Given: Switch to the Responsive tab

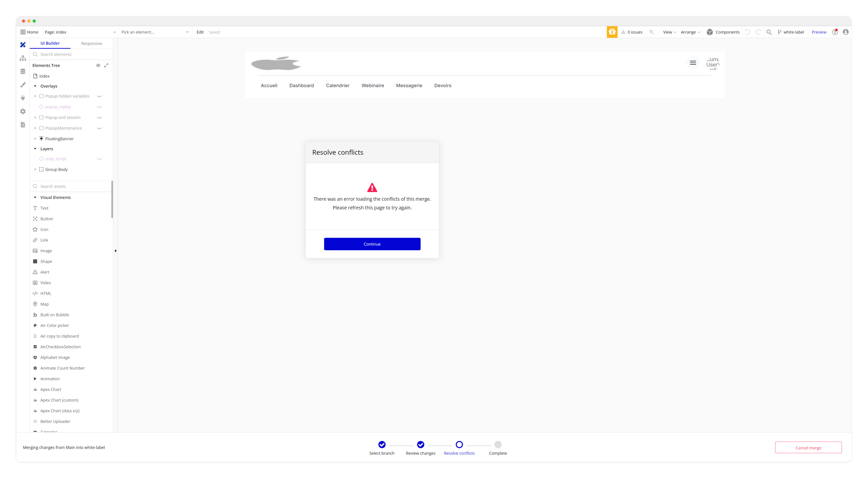Looking at the screenshot, I should [x=91, y=43].
